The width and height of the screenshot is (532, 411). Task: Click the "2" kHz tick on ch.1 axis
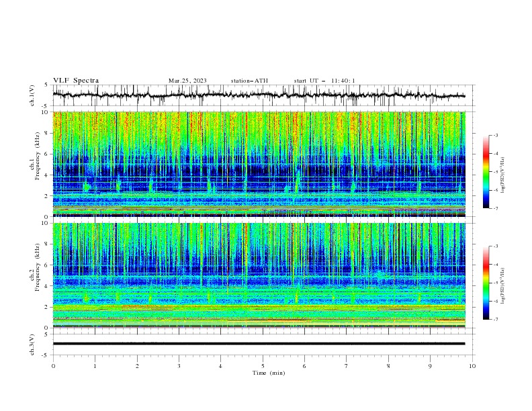point(46,195)
